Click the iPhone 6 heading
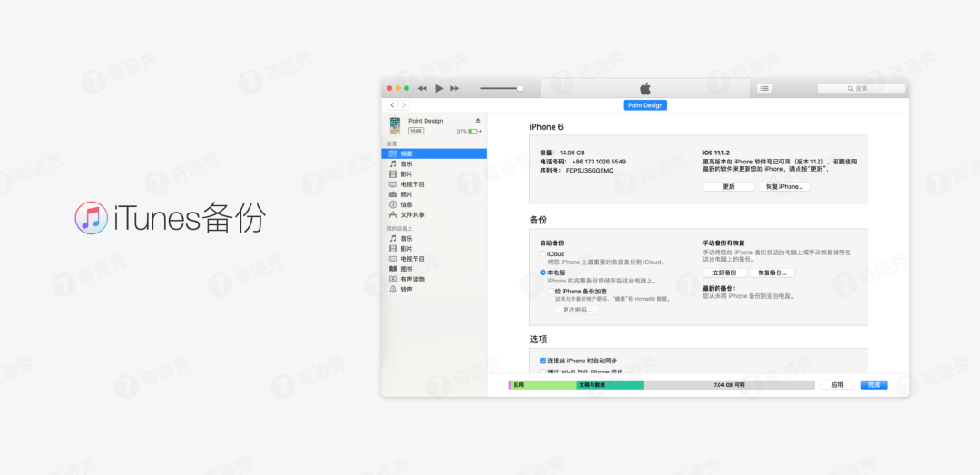Viewport: 980px width, 475px height. [x=546, y=127]
